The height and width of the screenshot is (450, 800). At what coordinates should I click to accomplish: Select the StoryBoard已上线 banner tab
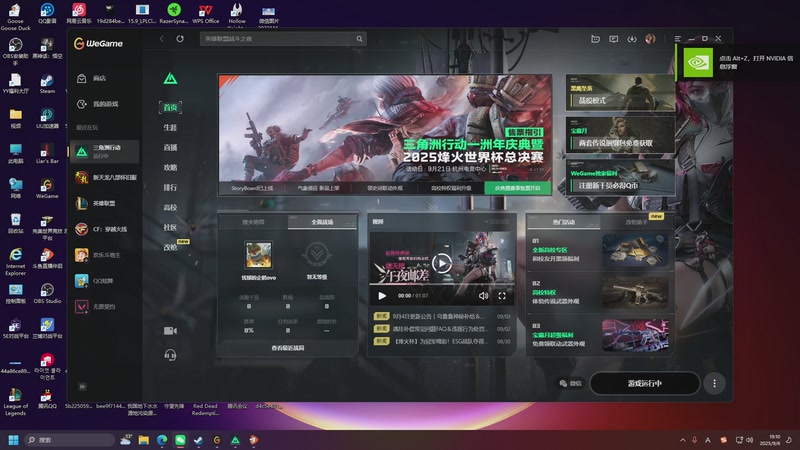[252, 188]
